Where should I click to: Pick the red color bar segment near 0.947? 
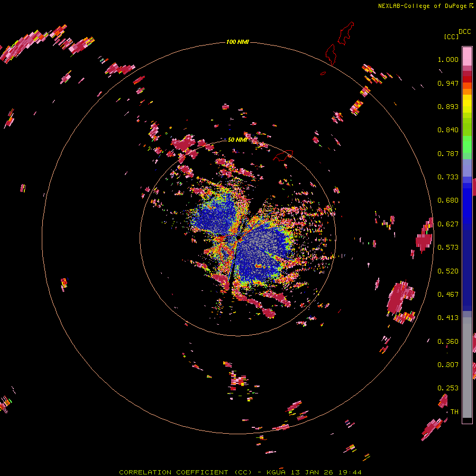tap(467, 79)
